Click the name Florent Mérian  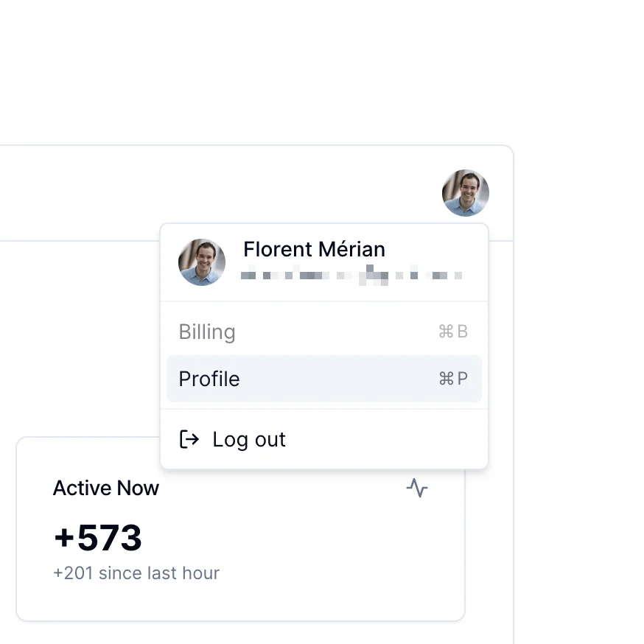click(313, 249)
